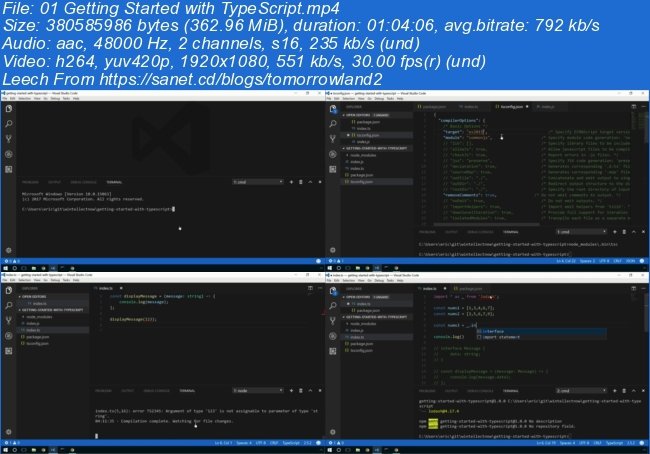The width and height of the screenshot is (650, 454).
Task: Split the editor in the displayMessage code window
Action: (x=310, y=288)
